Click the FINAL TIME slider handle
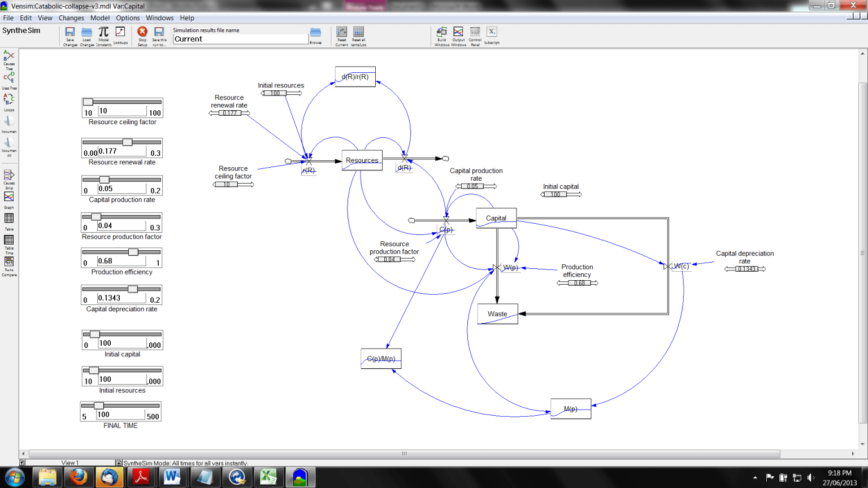 coord(99,404)
